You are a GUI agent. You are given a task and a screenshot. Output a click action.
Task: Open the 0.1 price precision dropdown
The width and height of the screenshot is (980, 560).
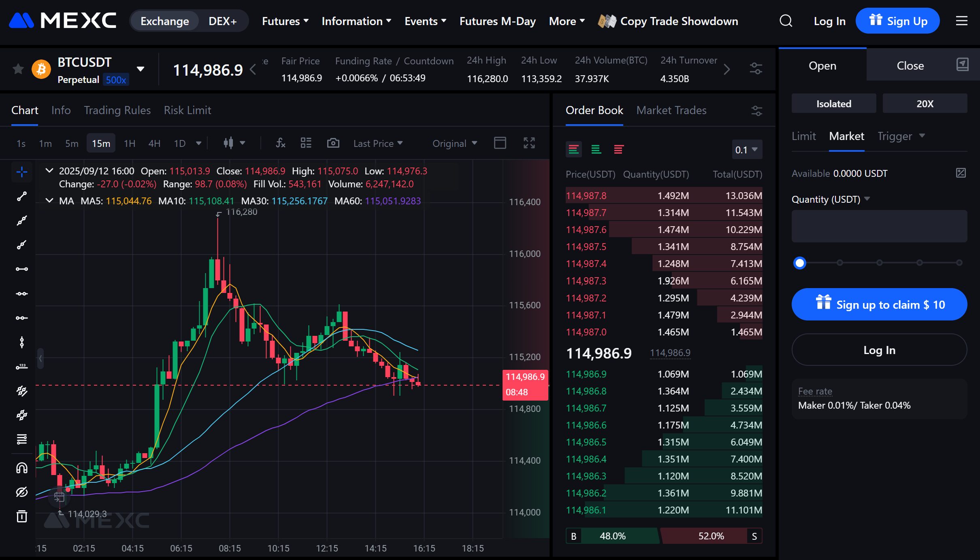coord(746,149)
